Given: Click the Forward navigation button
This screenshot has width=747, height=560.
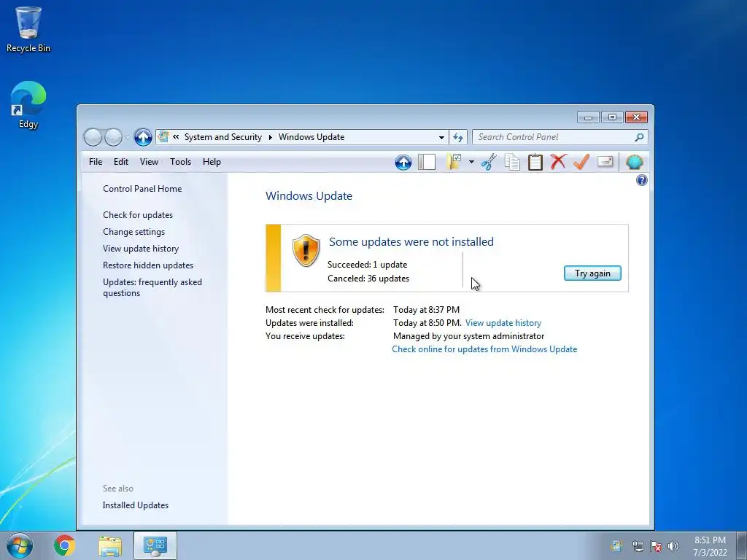Looking at the screenshot, I should click(113, 137).
